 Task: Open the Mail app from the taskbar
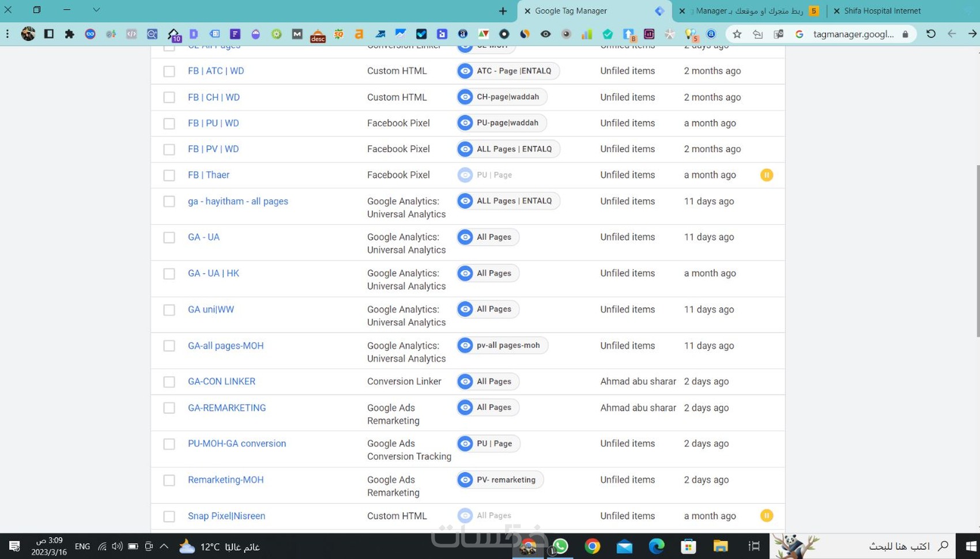[624, 546]
